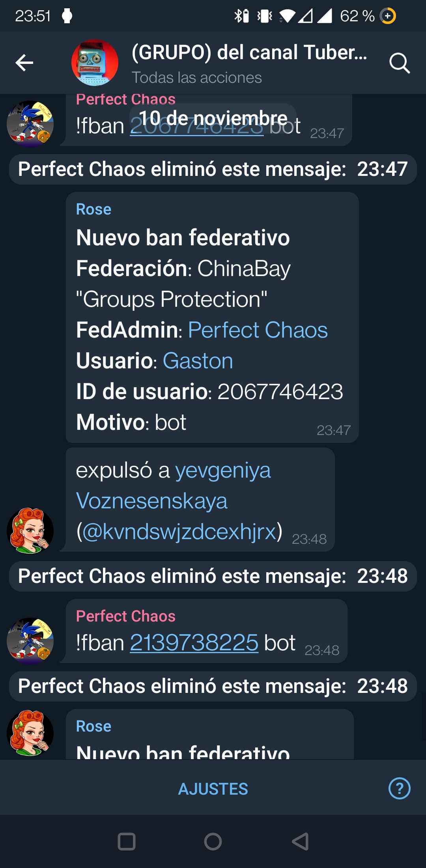Open yevgeniya Voznesenskaya profile link
Viewport: 426px width, 868px height.
[x=174, y=485]
